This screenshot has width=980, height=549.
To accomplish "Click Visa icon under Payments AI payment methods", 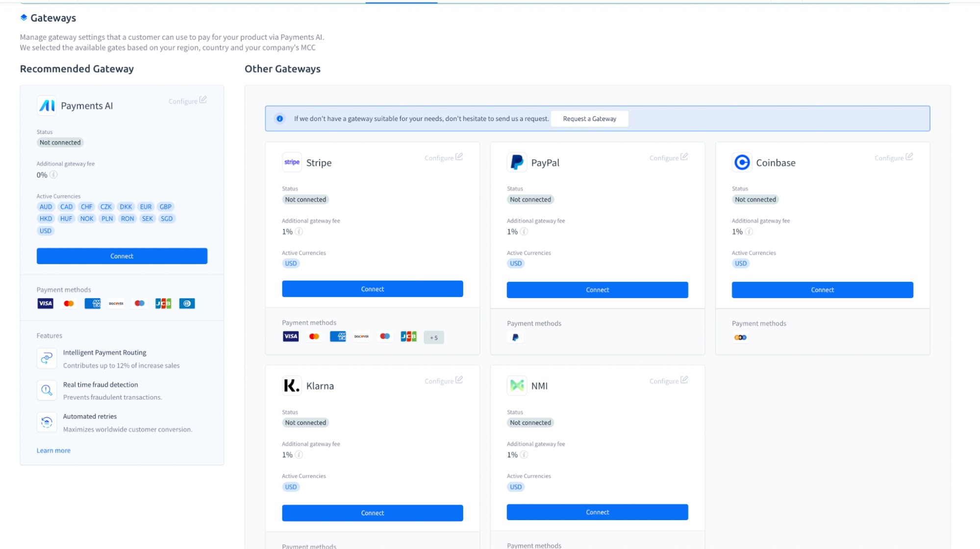I will coord(45,303).
